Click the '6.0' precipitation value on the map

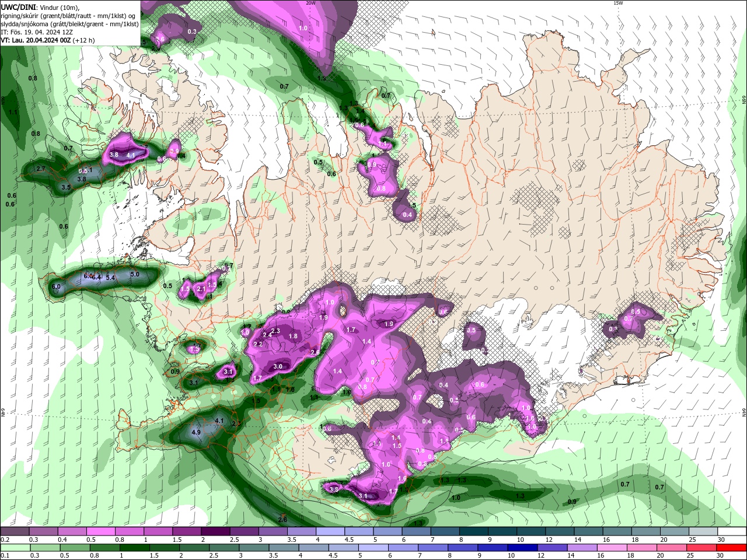point(56,286)
